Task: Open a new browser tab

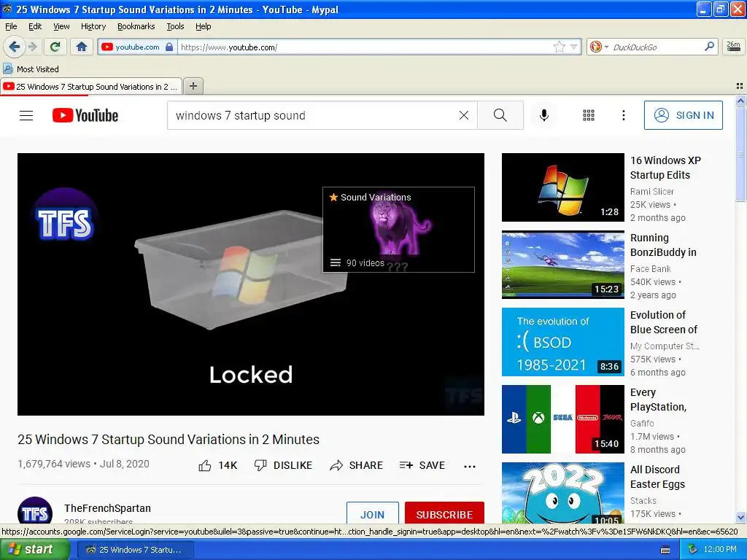Action: [193, 86]
